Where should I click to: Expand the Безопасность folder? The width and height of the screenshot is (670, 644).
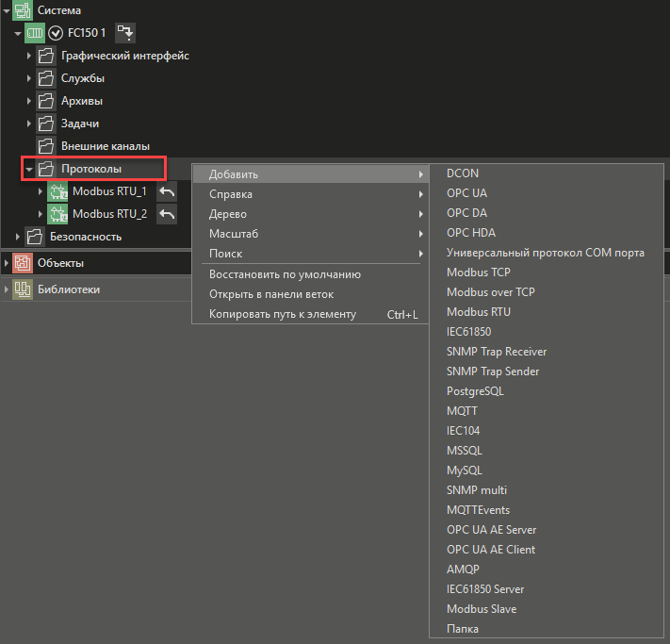(18, 237)
